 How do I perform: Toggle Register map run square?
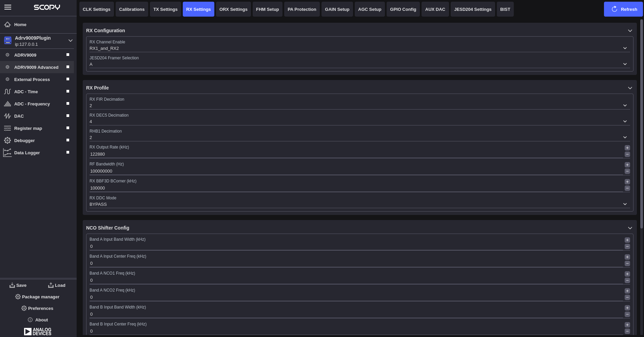[x=68, y=128]
